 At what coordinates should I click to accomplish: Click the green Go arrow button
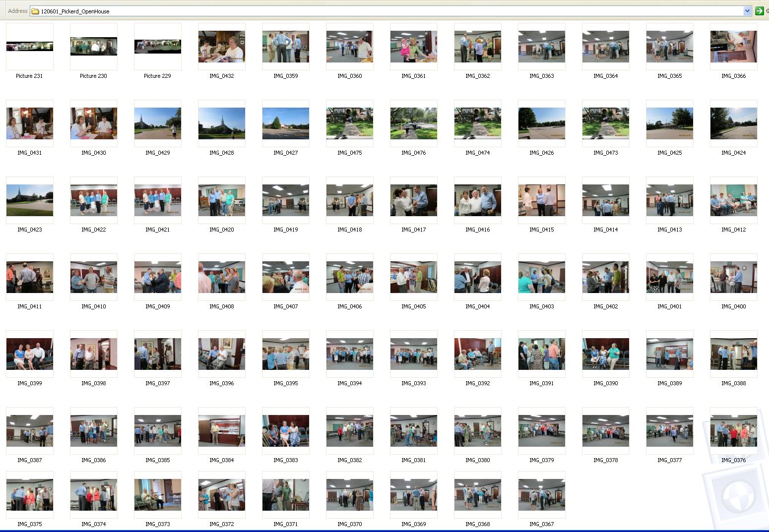[x=759, y=11]
